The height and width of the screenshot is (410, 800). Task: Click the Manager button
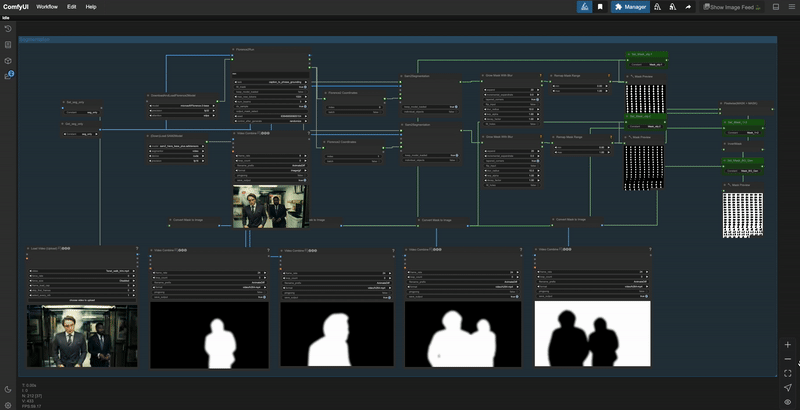click(x=630, y=7)
